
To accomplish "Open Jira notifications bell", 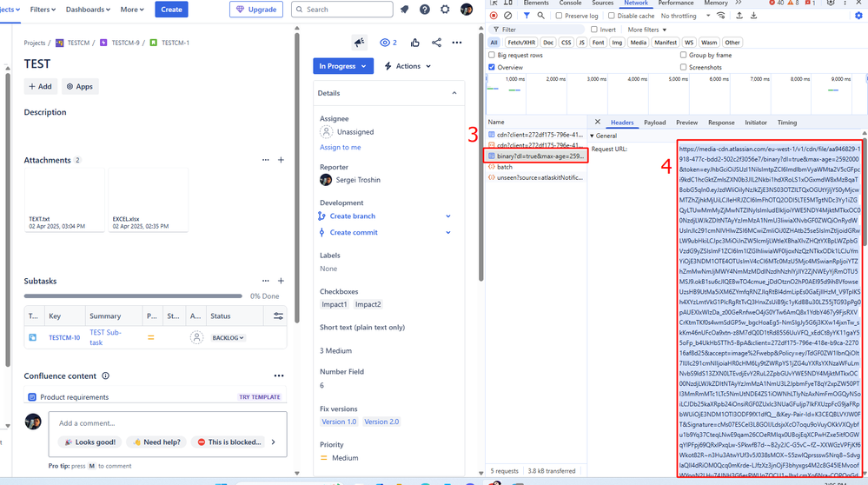I will pos(405,10).
